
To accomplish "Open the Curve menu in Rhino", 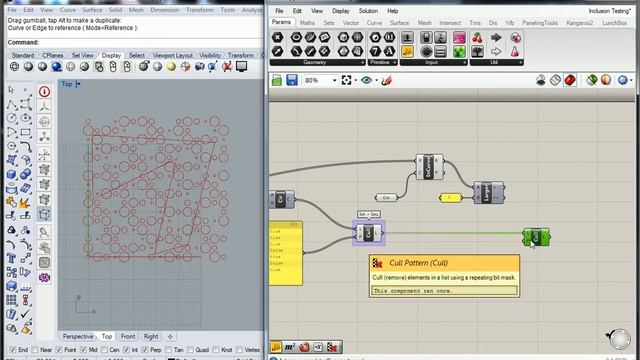I will pyautogui.click(x=67, y=10).
